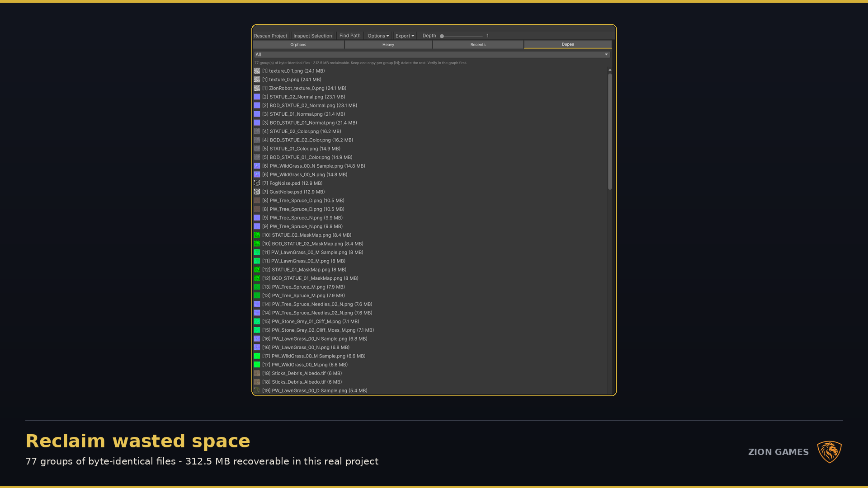Viewport: 868px width, 488px height.
Task: Select row PW_Stone_Grey_02_Cliff_Moss_M.png
Action: (429, 330)
